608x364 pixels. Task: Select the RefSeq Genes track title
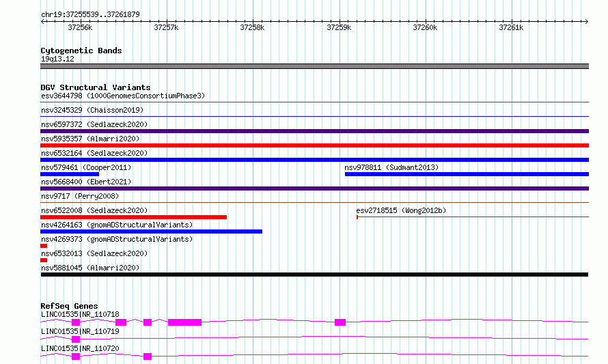point(69,306)
